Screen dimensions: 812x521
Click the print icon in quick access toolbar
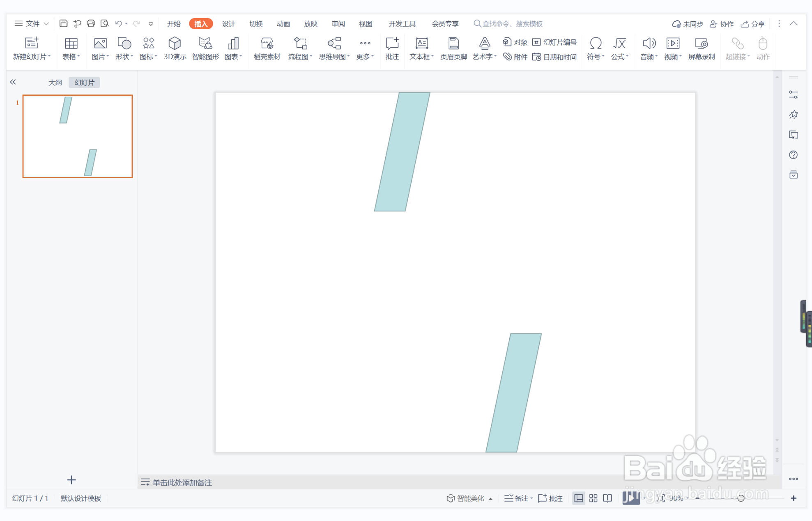pos(91,23)
